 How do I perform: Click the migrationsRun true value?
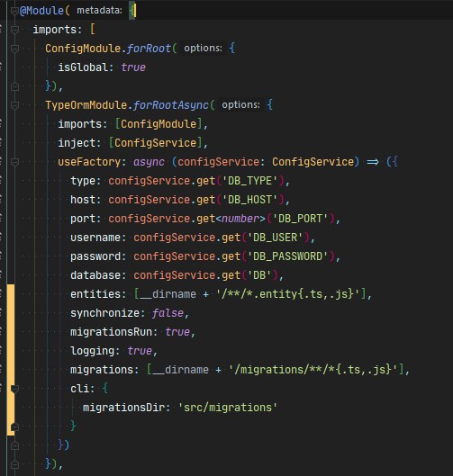177,332
